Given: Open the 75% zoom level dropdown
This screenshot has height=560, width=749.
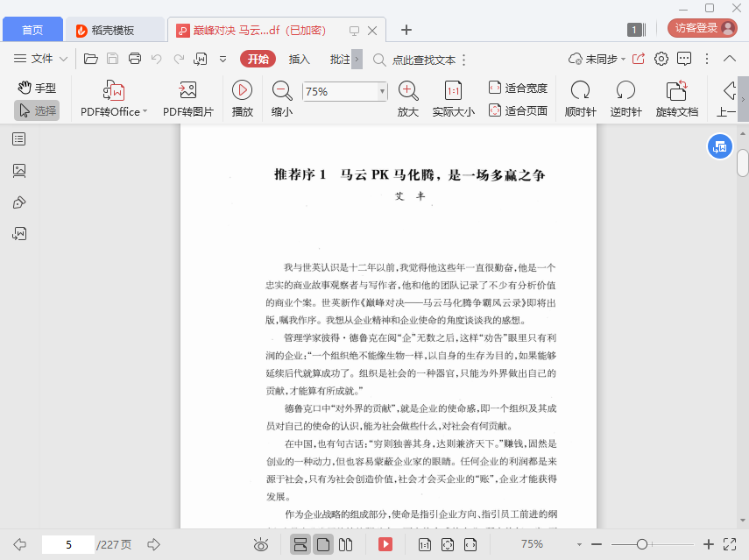Looking at the screenshot, I should (x=382, y=91).
